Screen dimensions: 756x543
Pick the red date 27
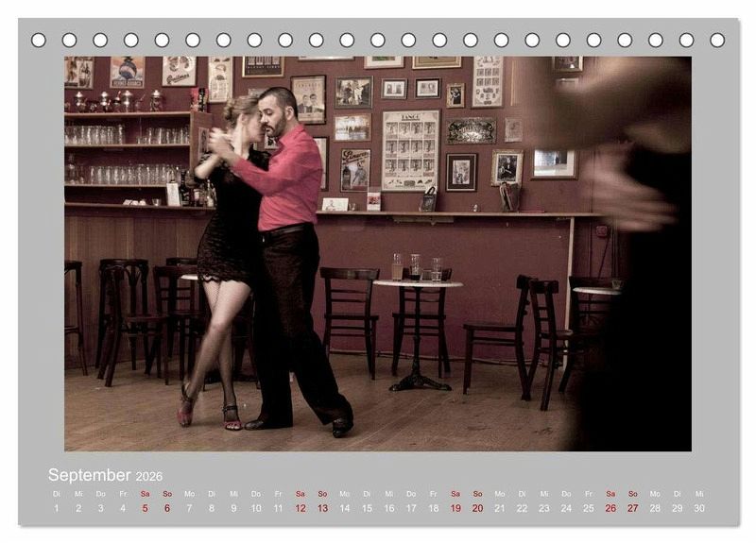(632, 508)
